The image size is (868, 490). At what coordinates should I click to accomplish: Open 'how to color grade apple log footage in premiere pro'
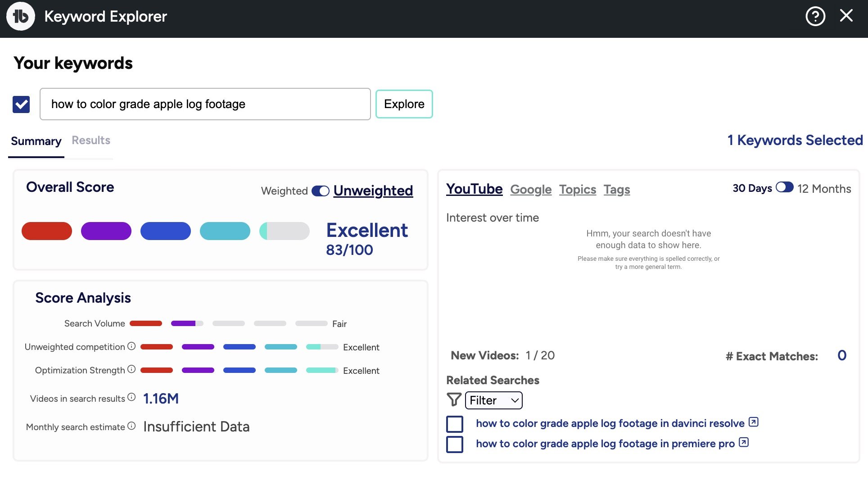click(605, 444)
